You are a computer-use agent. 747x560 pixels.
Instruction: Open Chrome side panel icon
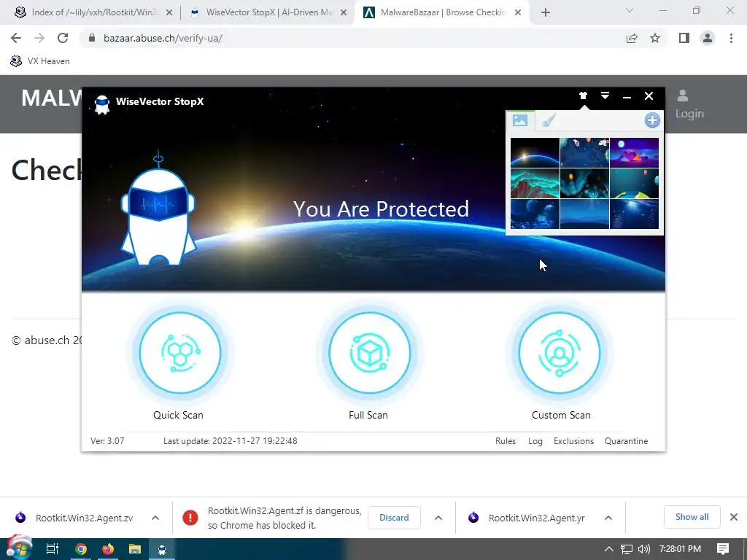(684, 38)
